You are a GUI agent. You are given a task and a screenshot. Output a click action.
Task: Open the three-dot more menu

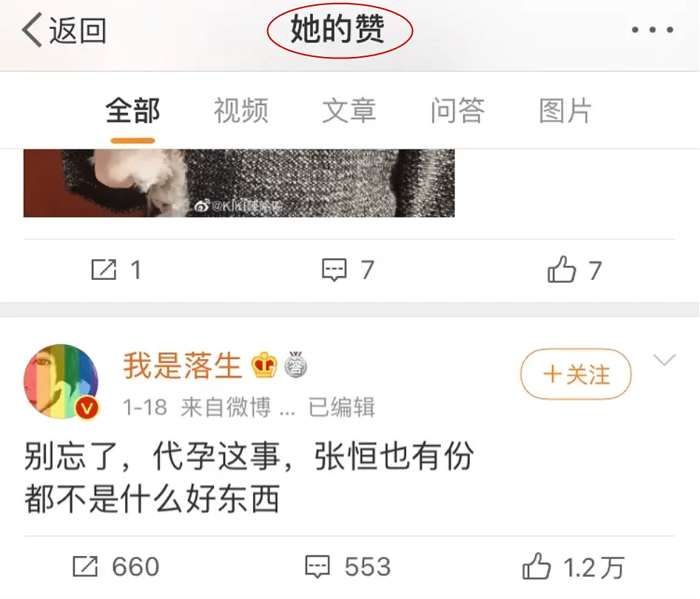[x=652, y=30]
